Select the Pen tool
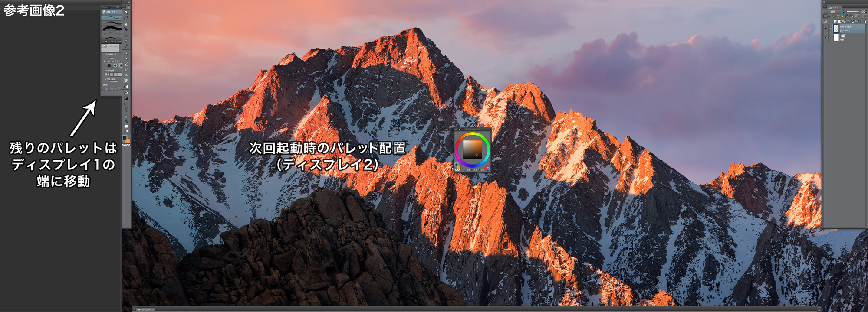 click(x=126, y=52)
